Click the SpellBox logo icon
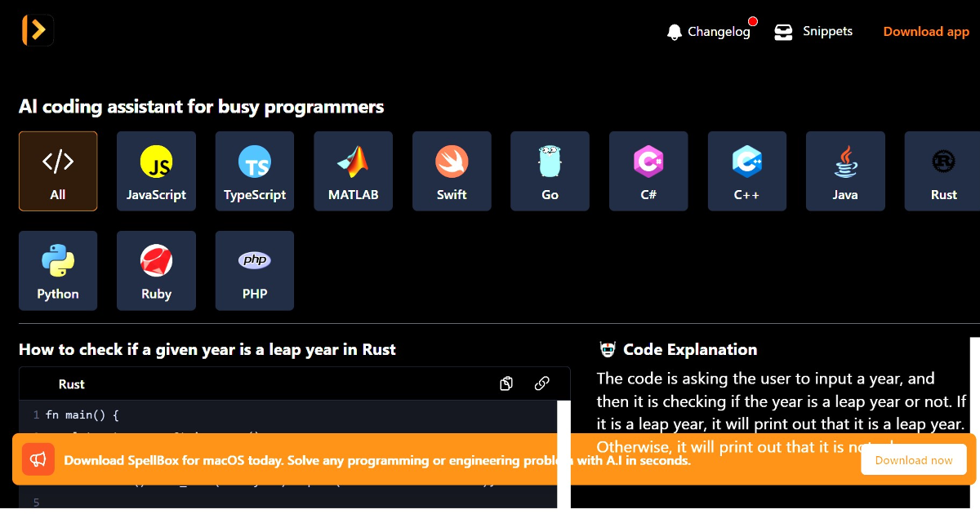This screenshot has height=514, width=980. (37, 30)
